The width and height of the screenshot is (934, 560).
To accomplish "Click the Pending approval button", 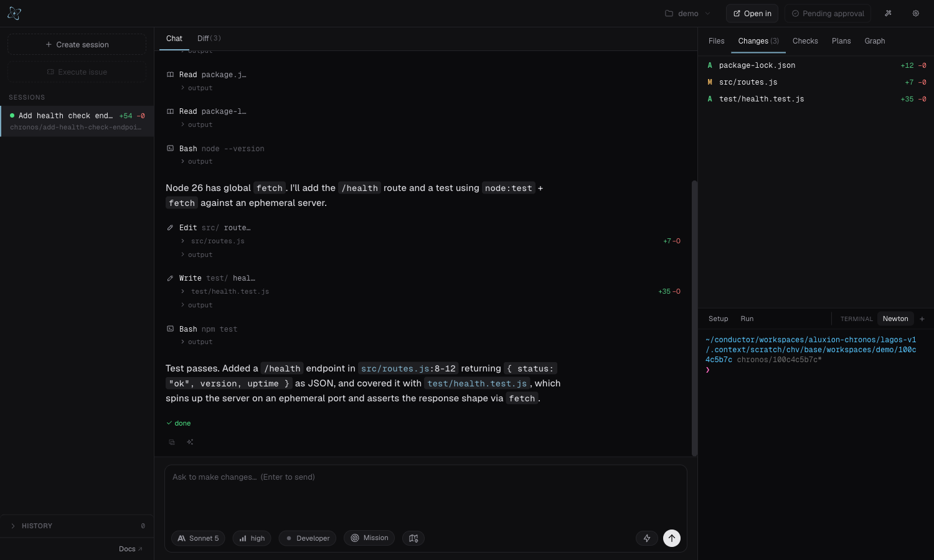I will pos(828,13).
